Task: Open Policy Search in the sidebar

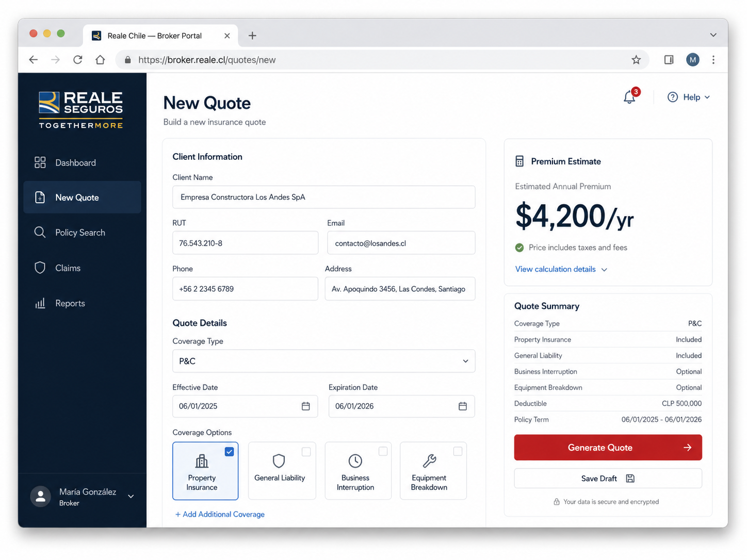Action: [82, 233]
